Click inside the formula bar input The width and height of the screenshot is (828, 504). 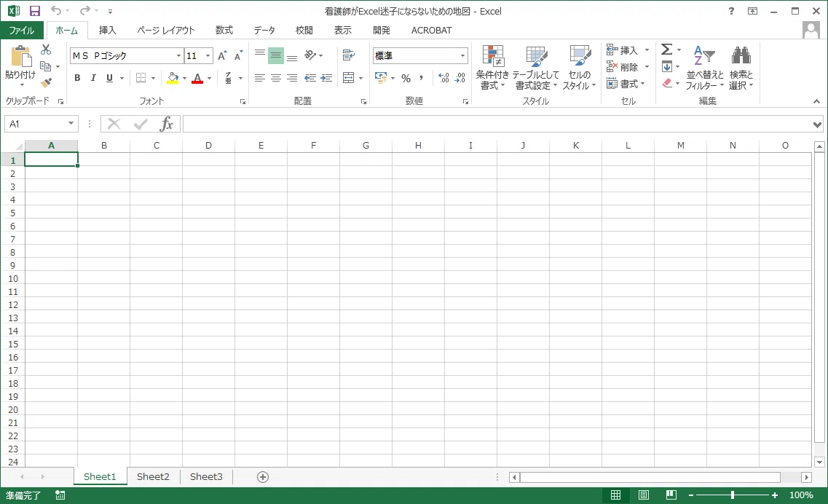(497, 124)
